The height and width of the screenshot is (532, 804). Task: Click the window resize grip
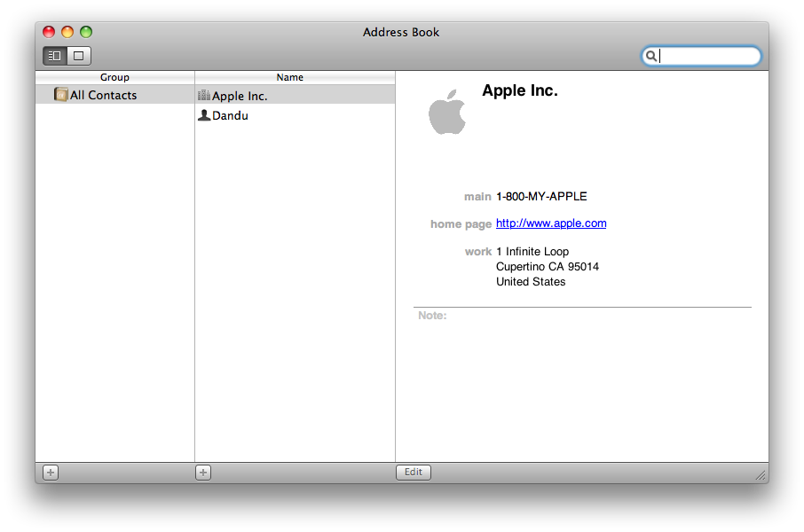tap(761, 475)
